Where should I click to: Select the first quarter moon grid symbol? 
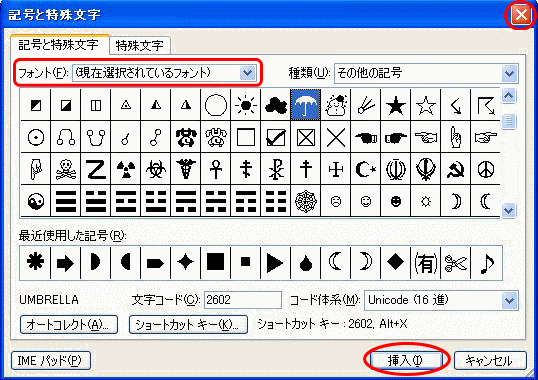click(455, 201)
